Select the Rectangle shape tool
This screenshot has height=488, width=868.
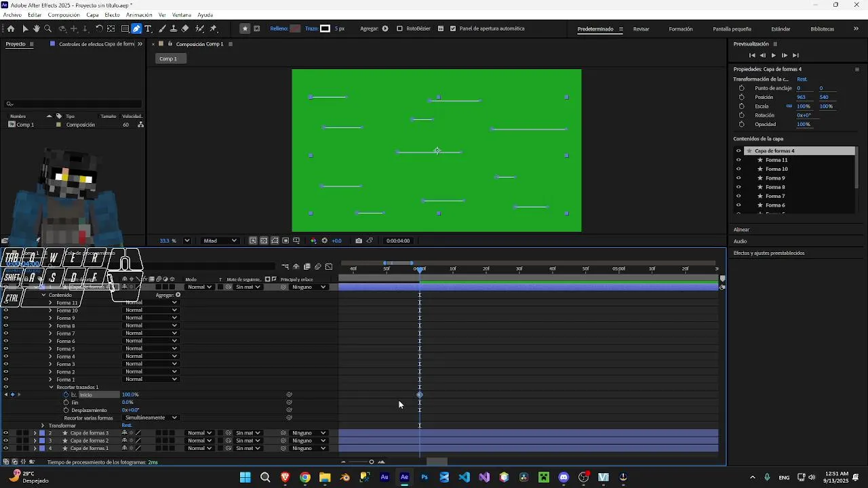125,28
